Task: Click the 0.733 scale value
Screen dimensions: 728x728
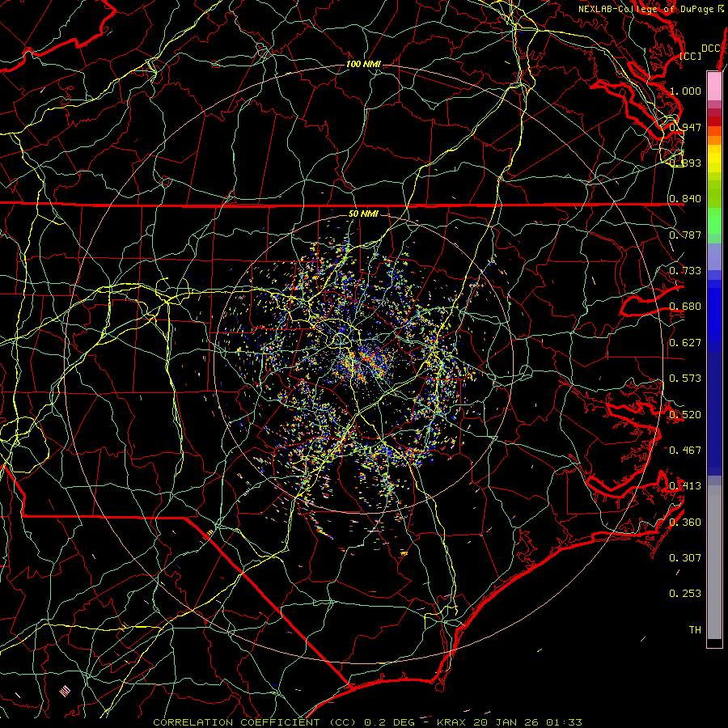Action: click(685, 271)
